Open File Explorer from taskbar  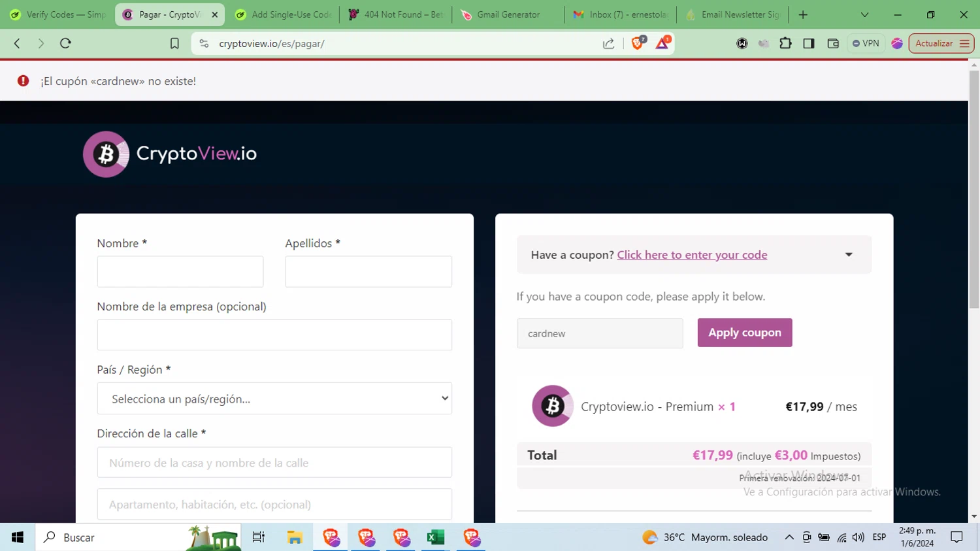[x=295, y=537]
